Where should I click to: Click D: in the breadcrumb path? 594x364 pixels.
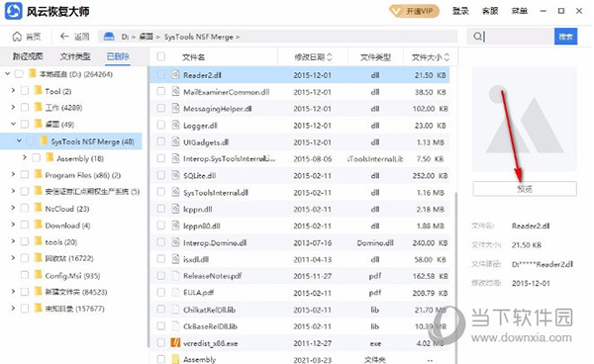[x=125, y=37]
